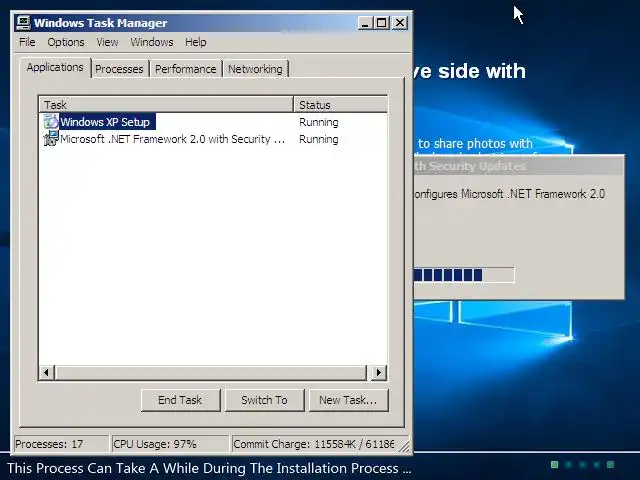Switch to the Performance tab
The width and height of the screenshot is (640, 480).
pyautogui.click(x=186, y=69)
